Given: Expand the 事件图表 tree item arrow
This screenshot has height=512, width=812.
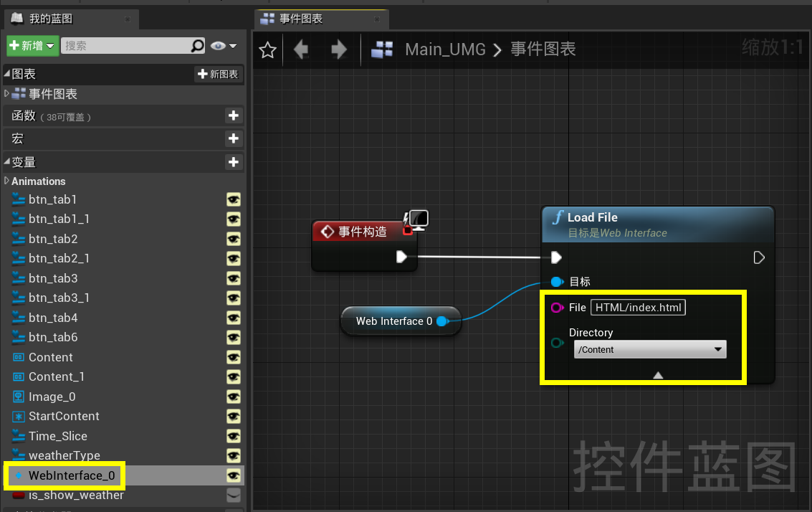Looking at the screenshot, I should tap(6, 94).
